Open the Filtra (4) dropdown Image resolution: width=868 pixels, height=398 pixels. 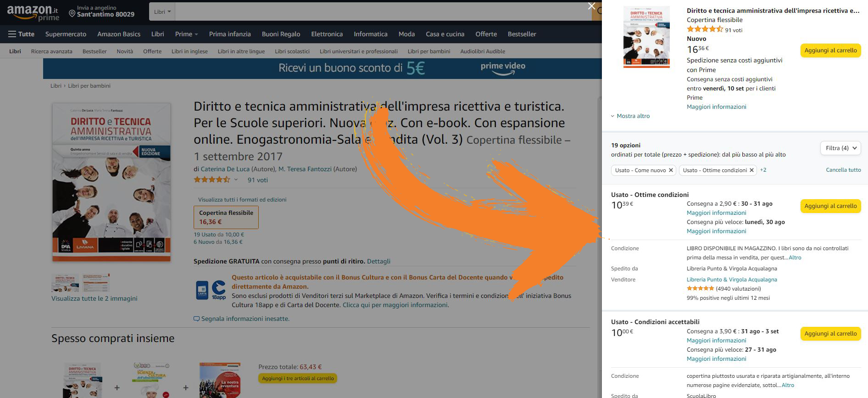click(x=840, y=148)
